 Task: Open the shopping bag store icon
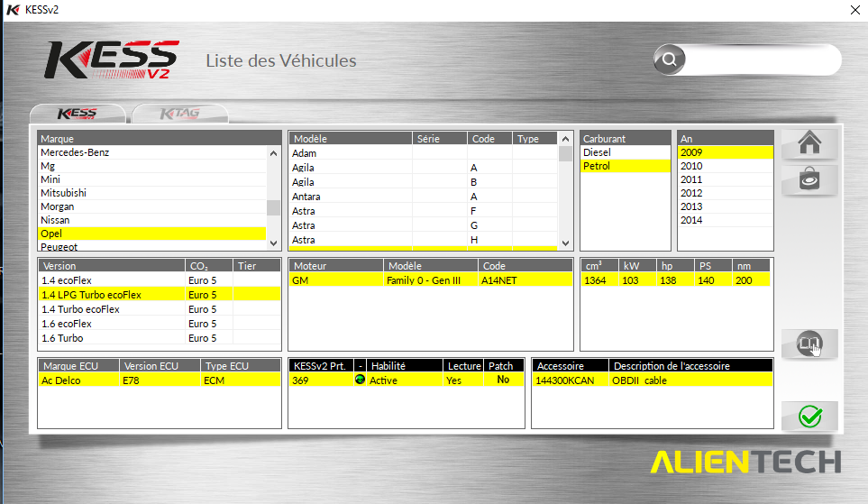809,179
